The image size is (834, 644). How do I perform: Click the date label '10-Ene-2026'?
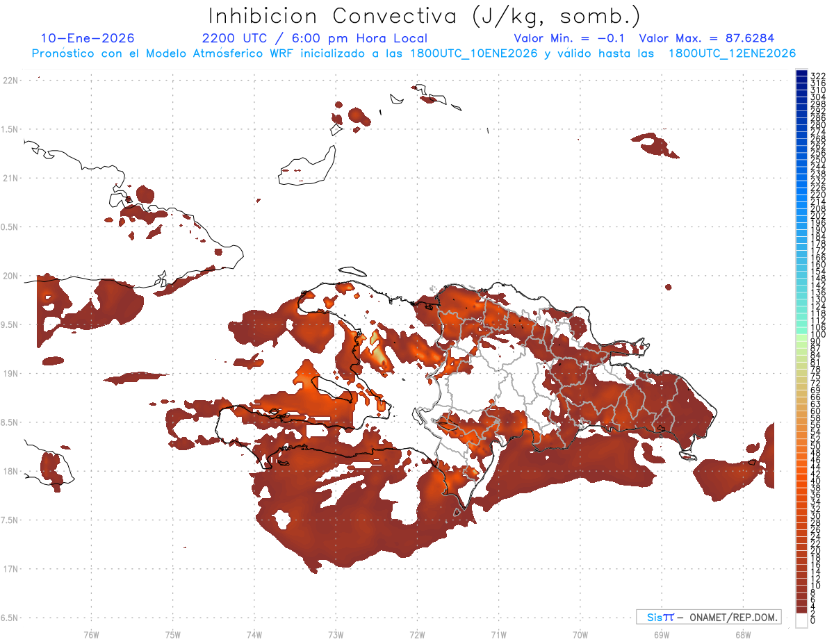coord(88,38)
